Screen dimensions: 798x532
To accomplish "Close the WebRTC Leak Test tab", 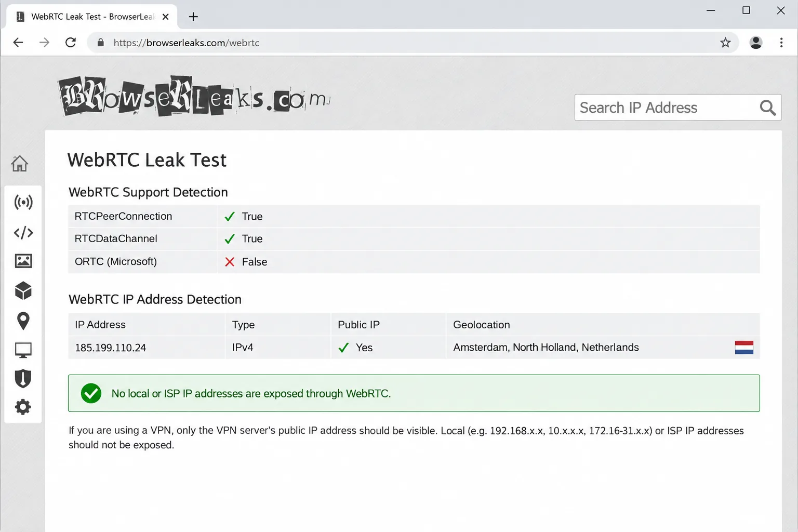I will point(165,17).
